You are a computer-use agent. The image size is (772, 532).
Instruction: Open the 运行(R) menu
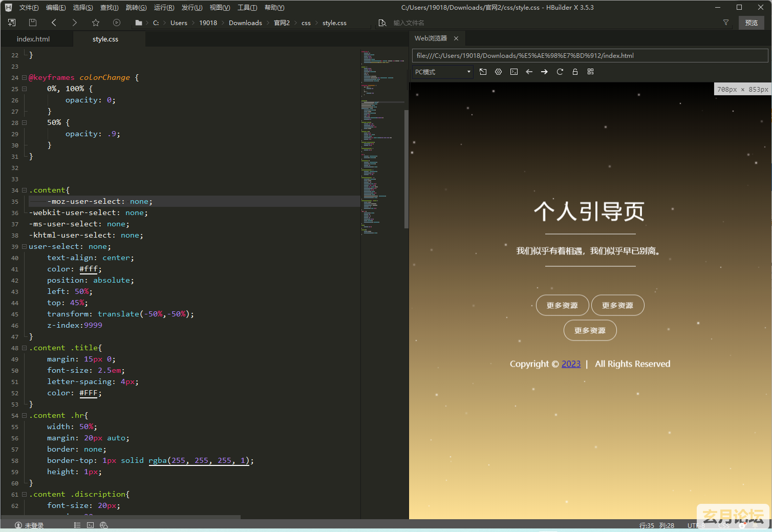tap(164, 8)
